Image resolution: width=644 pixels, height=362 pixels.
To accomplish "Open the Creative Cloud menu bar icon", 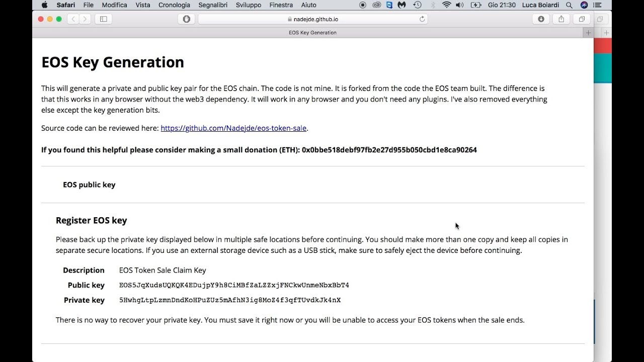I will [x=377, y=5].
